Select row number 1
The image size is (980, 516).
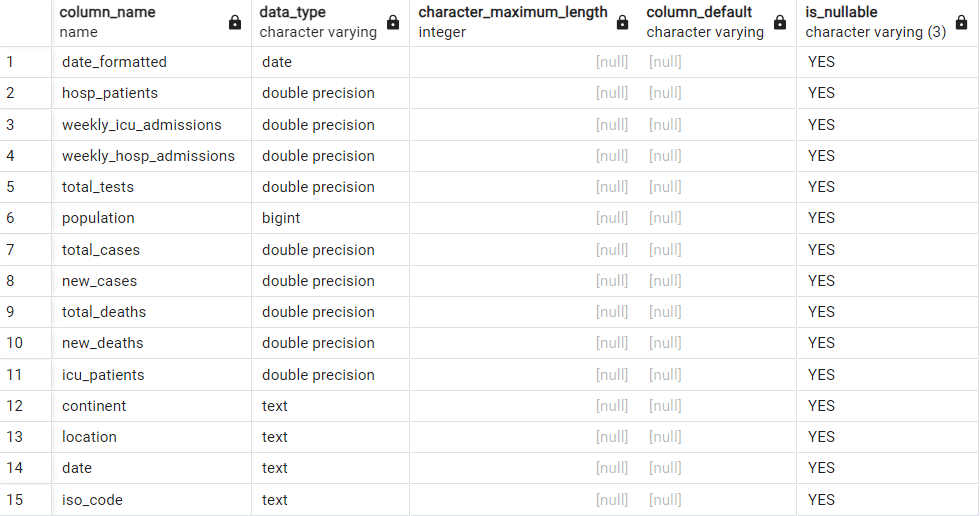tap(11, 62)
